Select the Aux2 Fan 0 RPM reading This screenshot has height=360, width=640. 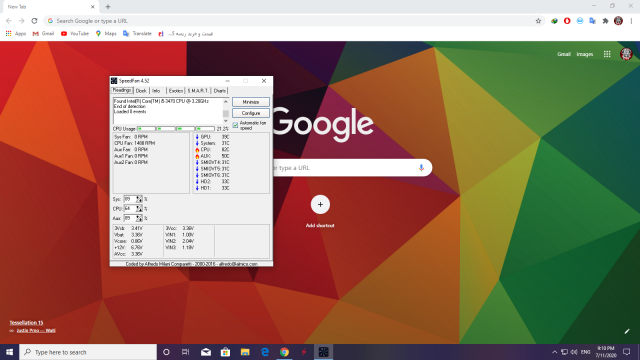coord(131,162)
